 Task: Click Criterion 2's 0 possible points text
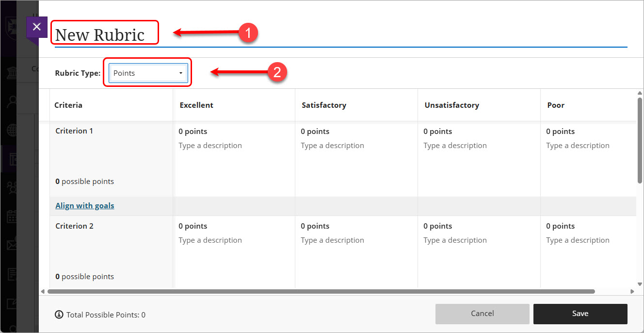85,277
